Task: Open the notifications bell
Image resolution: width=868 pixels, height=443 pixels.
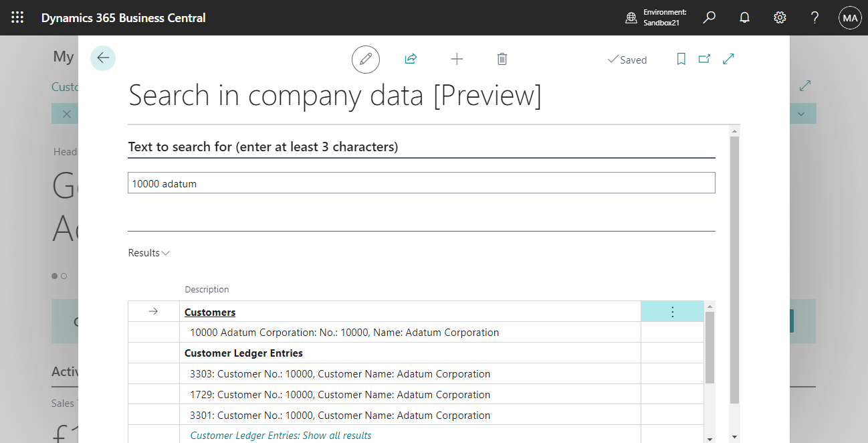Action: click(744, 17)
